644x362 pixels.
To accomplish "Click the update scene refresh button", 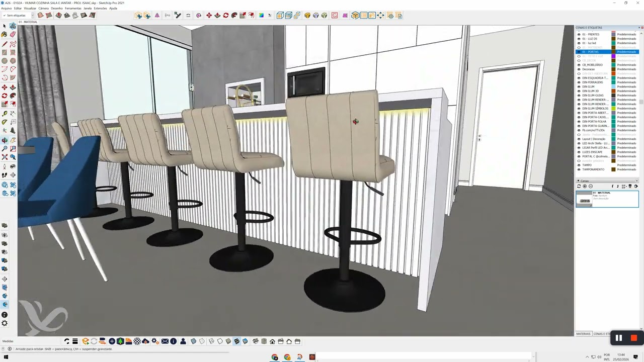I will click(x=579, y=187).
